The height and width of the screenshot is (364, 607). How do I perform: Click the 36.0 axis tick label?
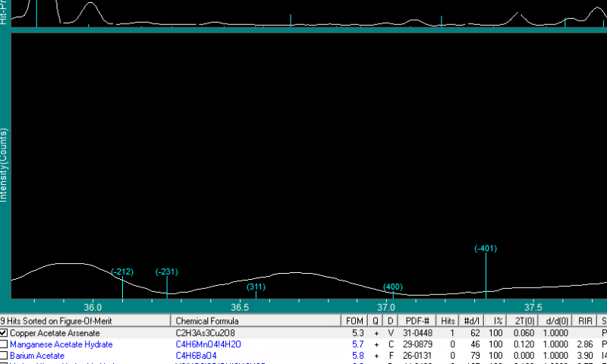click(93, 308)
